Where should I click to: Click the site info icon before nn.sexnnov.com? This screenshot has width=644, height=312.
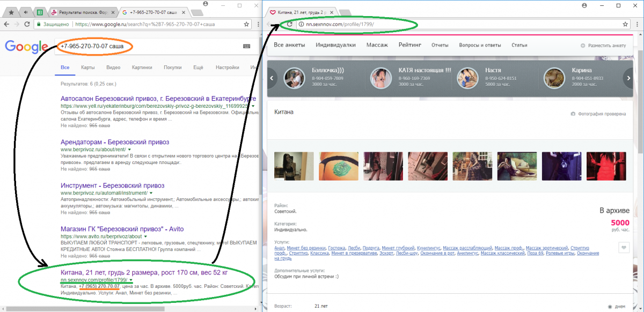click(x=302, y=24)
